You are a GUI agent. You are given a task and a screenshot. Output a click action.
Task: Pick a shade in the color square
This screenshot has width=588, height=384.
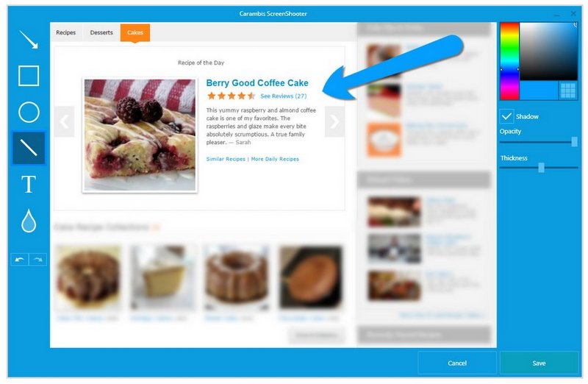tap(548, 51)
